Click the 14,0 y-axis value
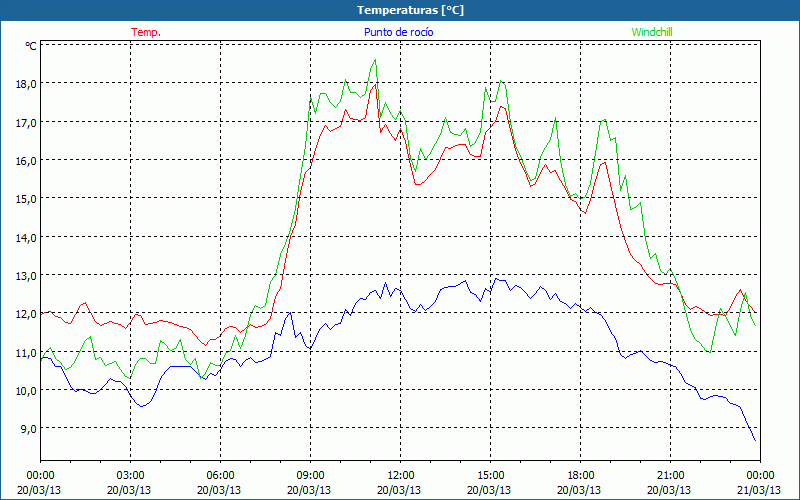This screenshot has height=500, width=800. click(26, 238)
